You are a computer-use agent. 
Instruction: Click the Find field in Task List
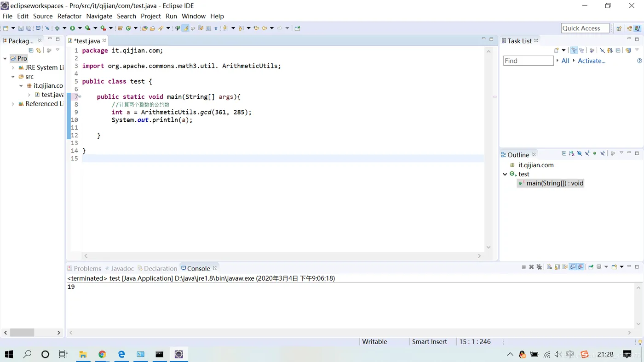[529, 61]
